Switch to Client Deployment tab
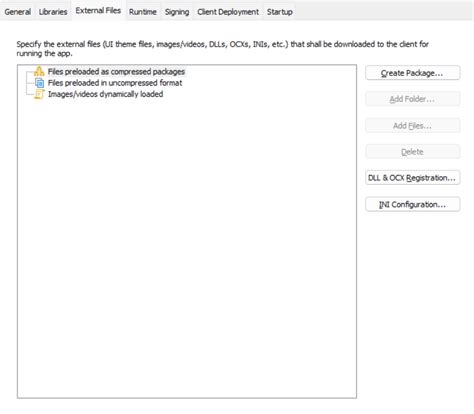 [x=228, y=12]
